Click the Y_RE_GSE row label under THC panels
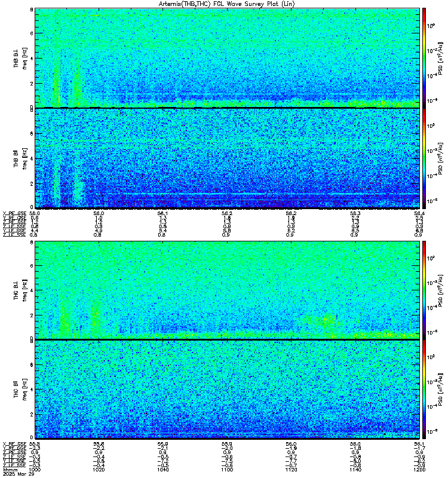Screen dimensions: 448x478 14,448
